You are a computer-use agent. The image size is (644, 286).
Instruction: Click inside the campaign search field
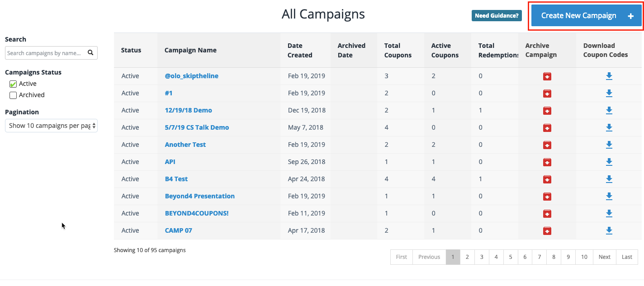pyautogui.click(x=45, y=52)
